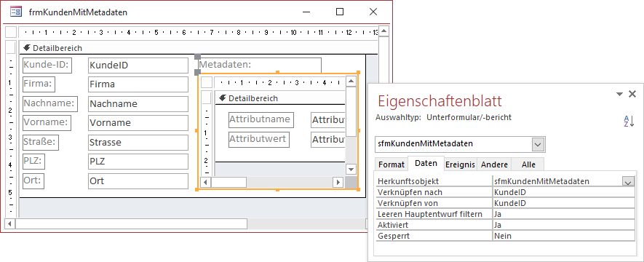The height and width of the screenshot is (262, 644).
Task: Click the Verknüpfen von value field
Action: click(563, 203)
